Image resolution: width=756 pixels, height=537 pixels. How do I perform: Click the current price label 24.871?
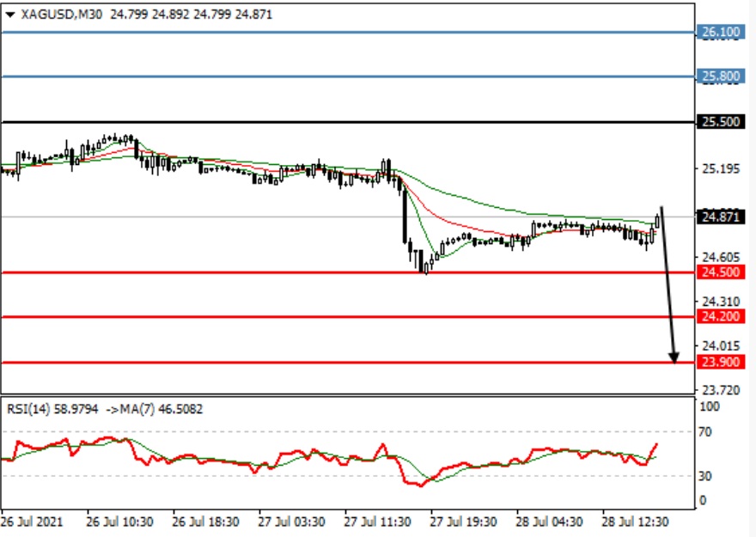(x=720, y=217)
